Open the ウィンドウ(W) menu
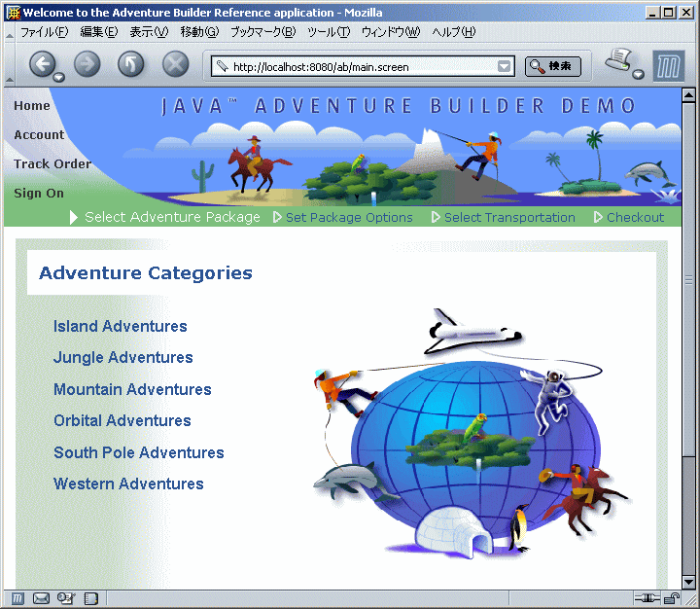The image size is (700, 609). [x=391, y=32]
